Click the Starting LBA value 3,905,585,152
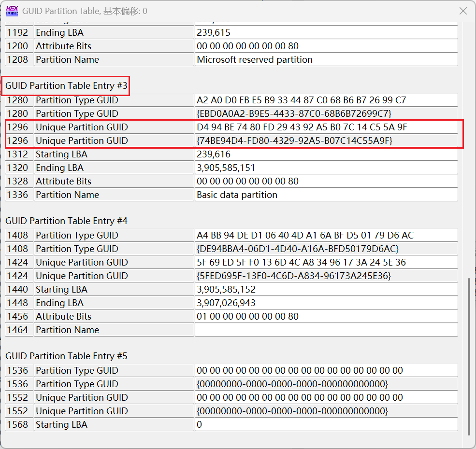Screen dimensions: 476x449 (x=226, y=289)
